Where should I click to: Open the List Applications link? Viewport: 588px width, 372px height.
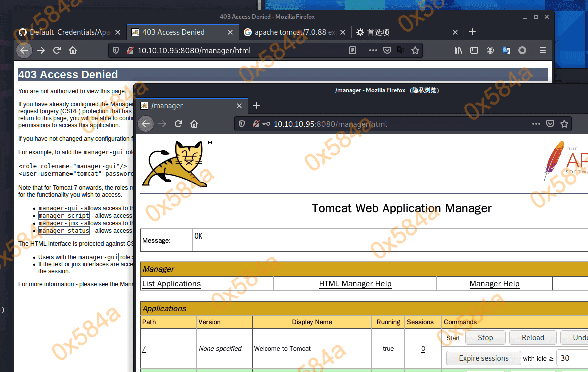point(171,284)
